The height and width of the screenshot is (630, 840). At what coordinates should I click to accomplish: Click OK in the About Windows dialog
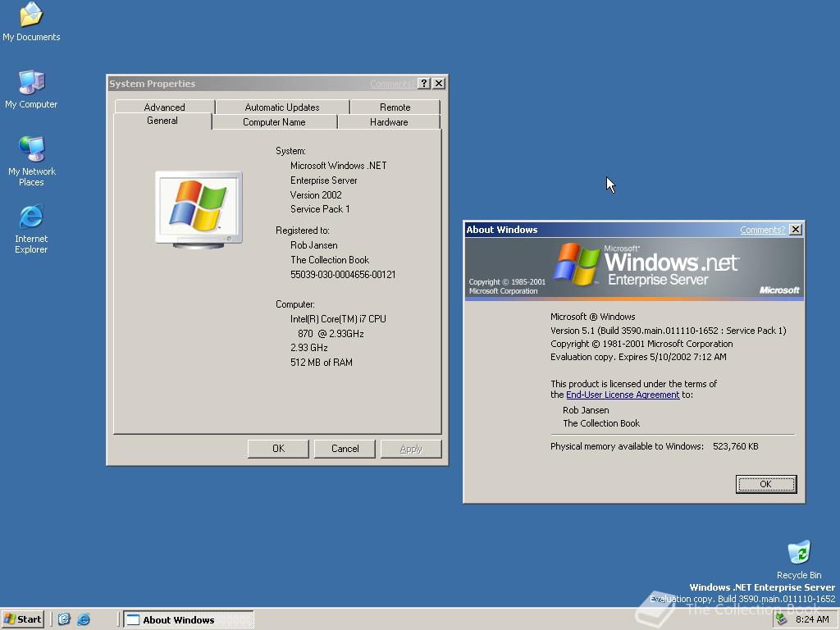point(765,484)
